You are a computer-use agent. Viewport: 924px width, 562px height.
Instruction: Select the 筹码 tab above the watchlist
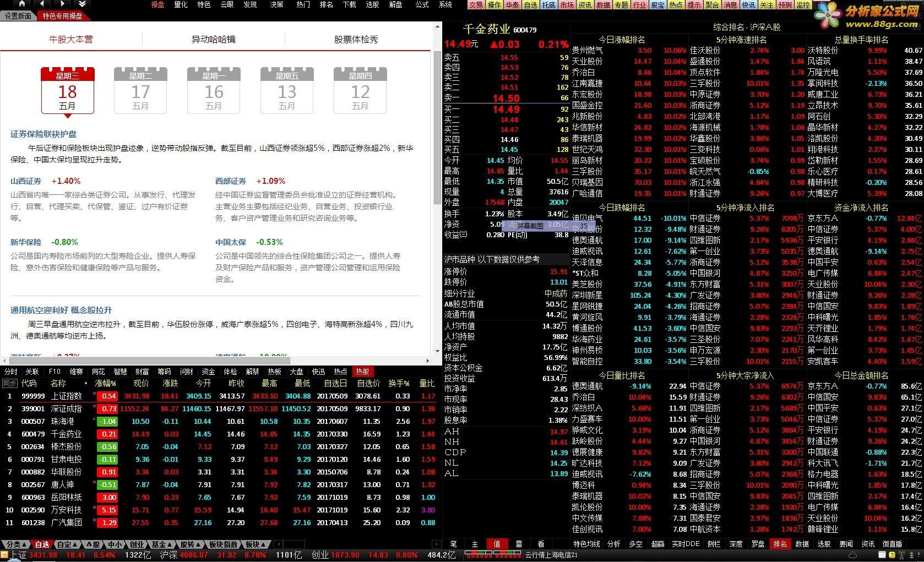click(164, 372)
